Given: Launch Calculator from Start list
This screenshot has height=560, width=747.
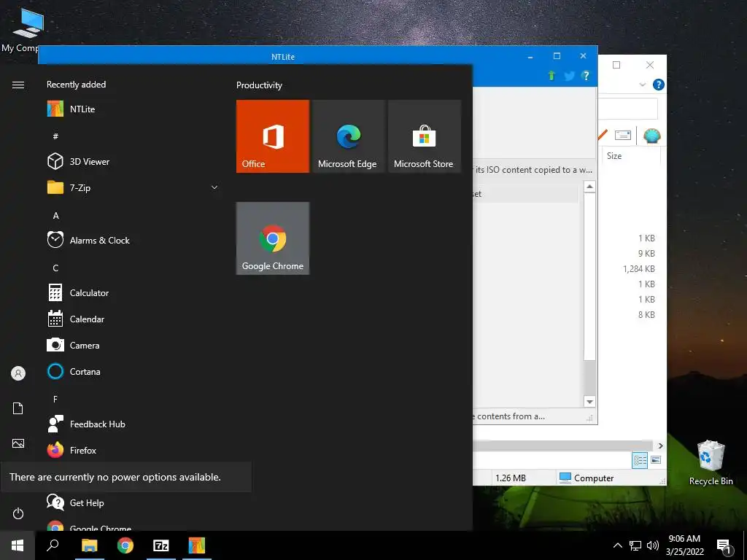Looking at the screenshot, I should click(133, 293).
